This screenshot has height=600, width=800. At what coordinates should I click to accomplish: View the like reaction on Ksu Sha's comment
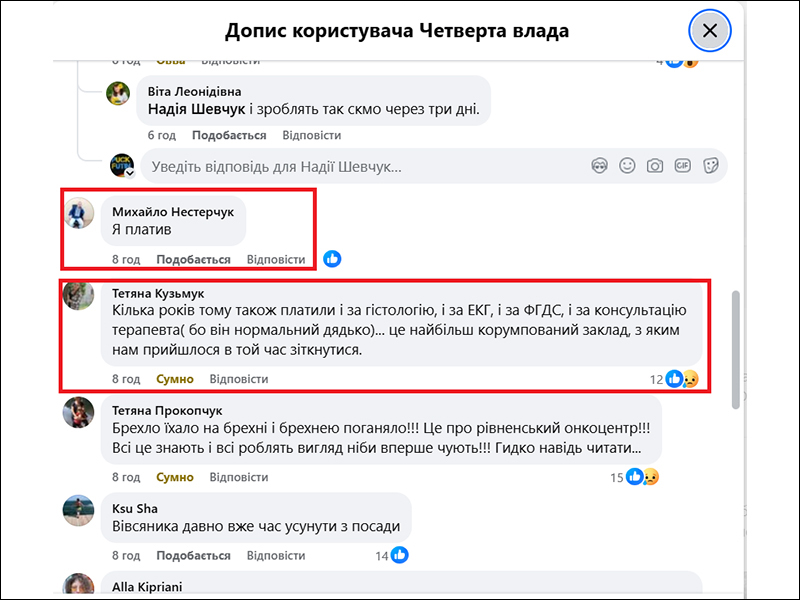(x=399, y=555)
